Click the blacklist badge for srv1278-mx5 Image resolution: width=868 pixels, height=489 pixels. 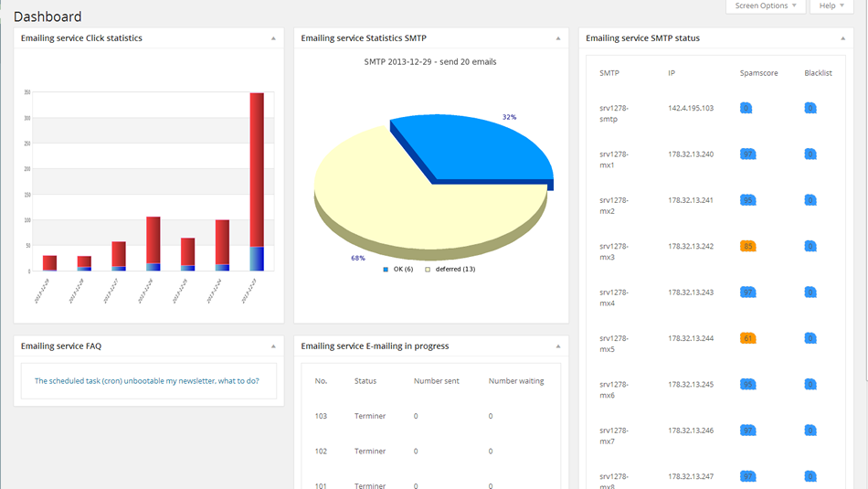810,338
